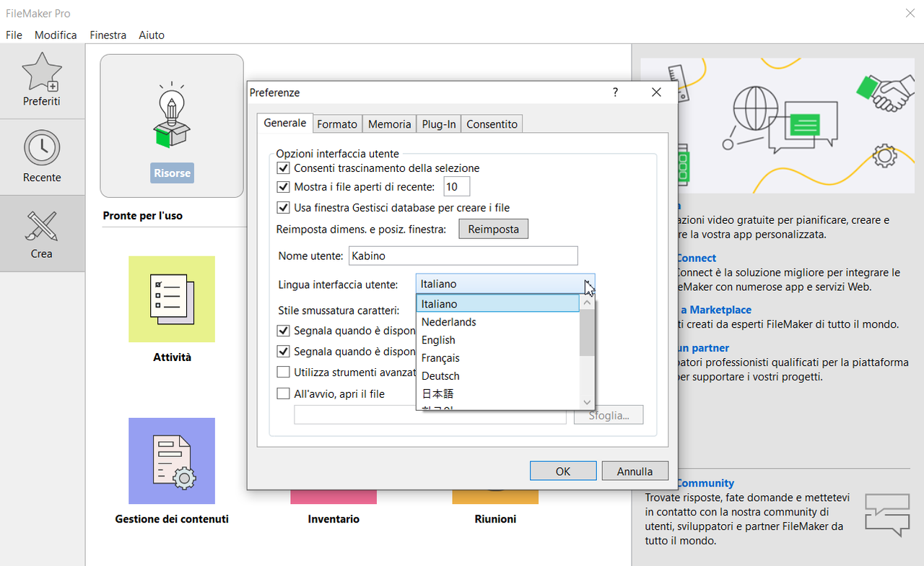Confirm preferences with OK button
This screenshot has width=924, height=566.
(x=563, y=471)
